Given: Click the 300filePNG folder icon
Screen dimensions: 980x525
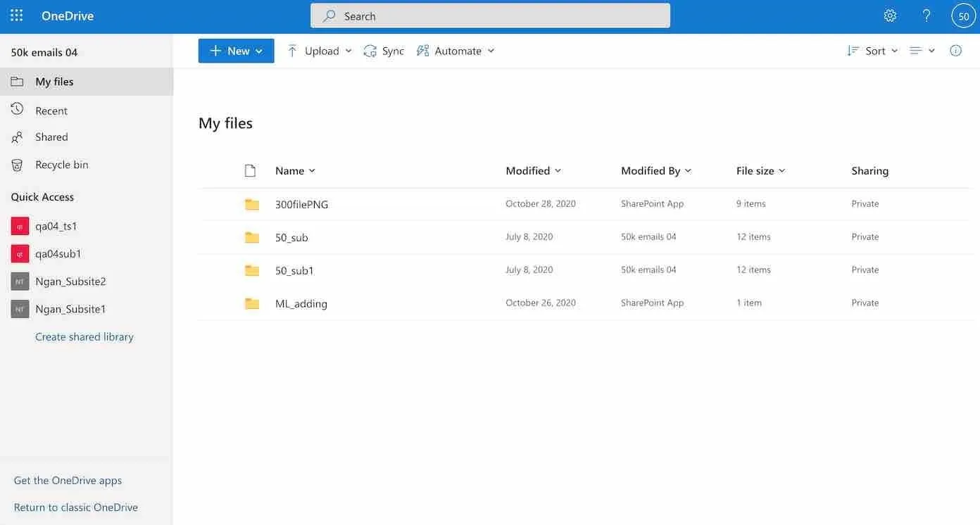Looking at the screenshot, I should click(x=252, y=205).
